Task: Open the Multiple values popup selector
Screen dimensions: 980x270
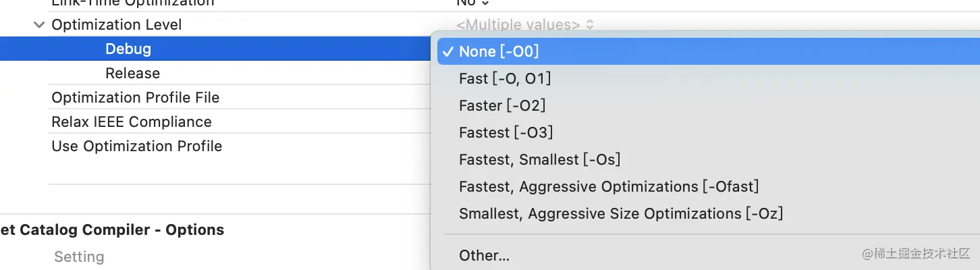Action: click(x=524, y=25)
